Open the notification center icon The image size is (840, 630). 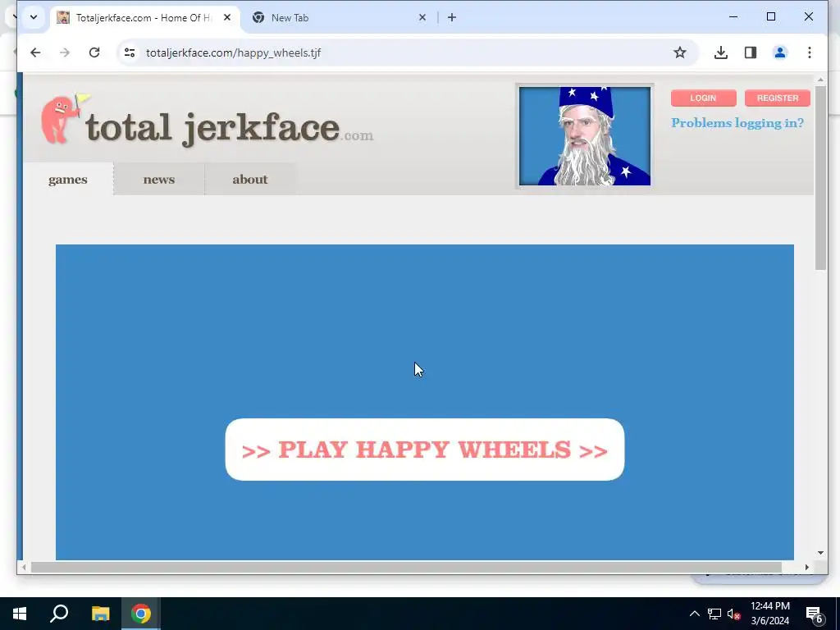click(814, 614)
